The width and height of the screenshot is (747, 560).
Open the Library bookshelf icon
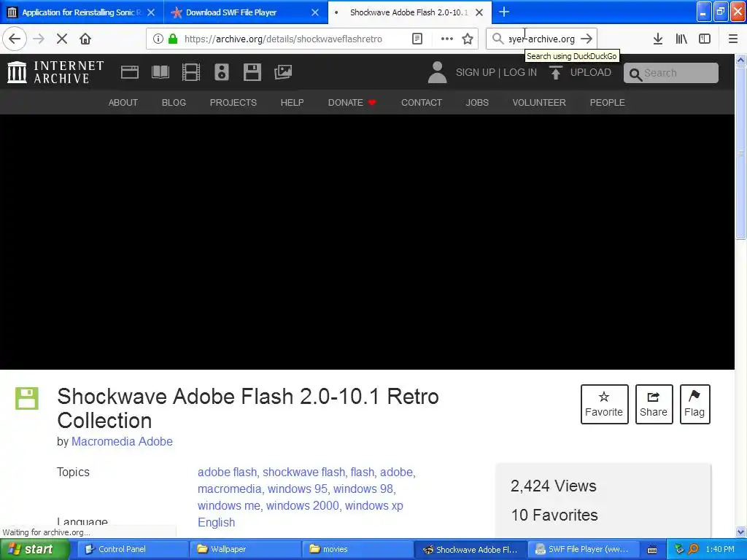(x=681, y=39)
